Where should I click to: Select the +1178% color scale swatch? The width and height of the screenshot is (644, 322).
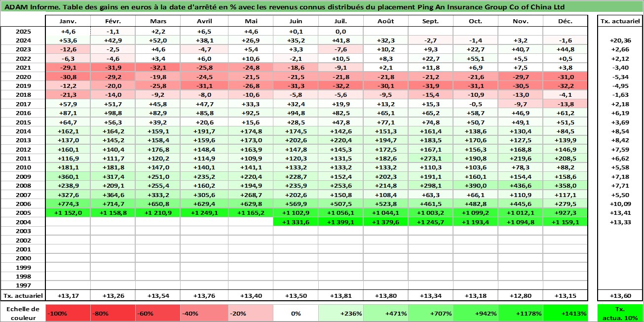click(x=521, y=313)
